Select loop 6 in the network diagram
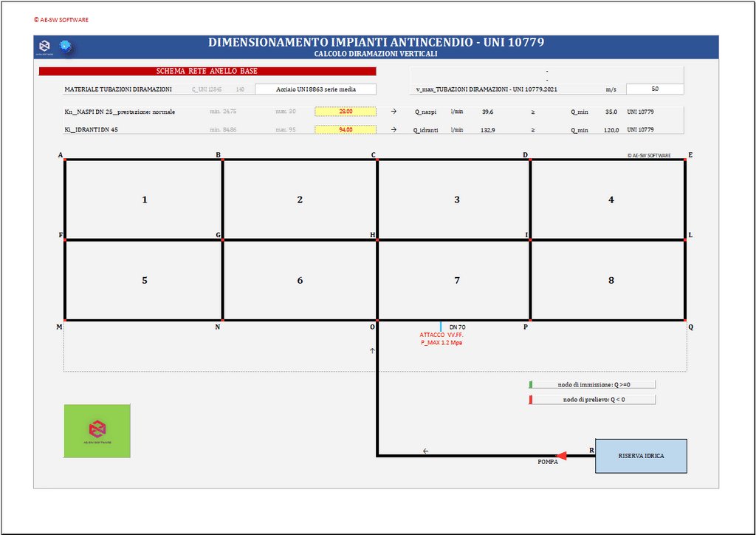The width and height of the screenshot is (756, 535). (300, 280)
